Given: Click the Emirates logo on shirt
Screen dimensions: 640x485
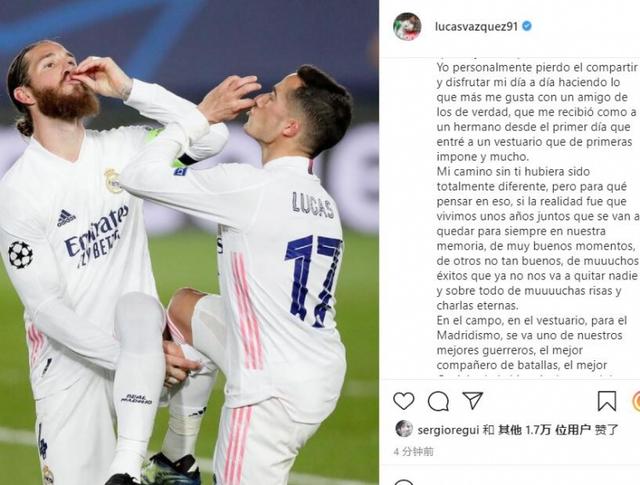Looking at the screenshot, I should click(x=97, y=236).
